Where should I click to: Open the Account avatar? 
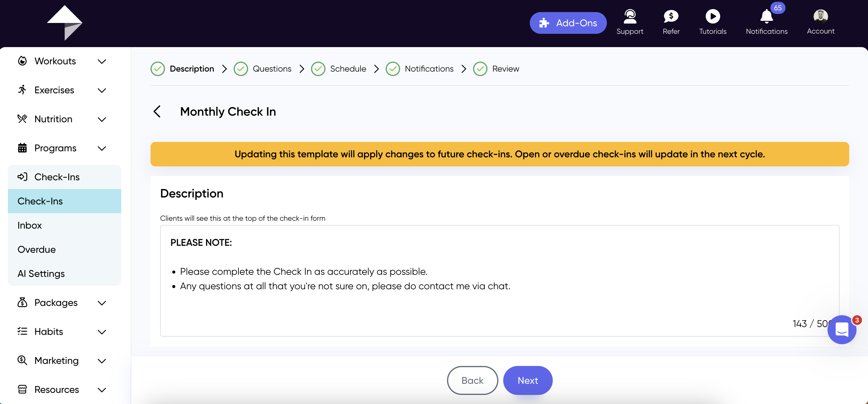(x=821, y=16)
